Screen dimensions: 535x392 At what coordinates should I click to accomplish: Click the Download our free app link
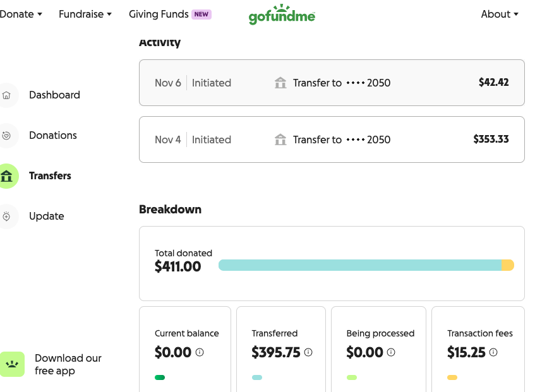pos(68,364)
